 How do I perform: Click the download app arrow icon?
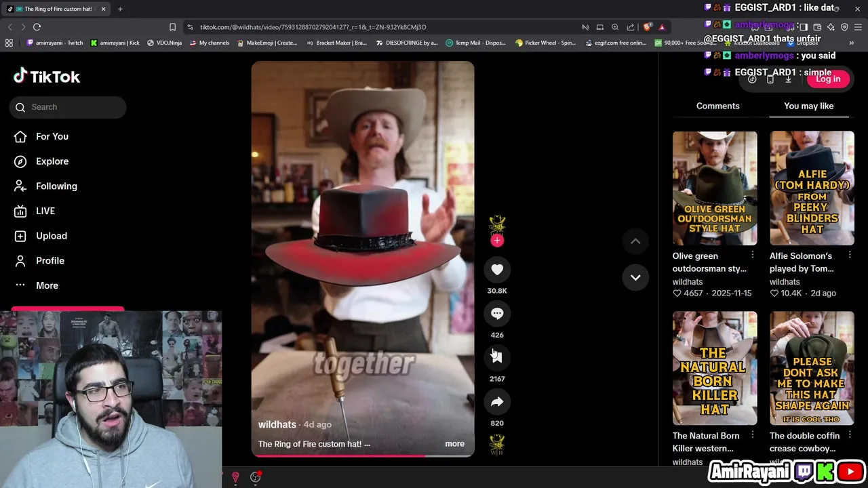point(788,79)
